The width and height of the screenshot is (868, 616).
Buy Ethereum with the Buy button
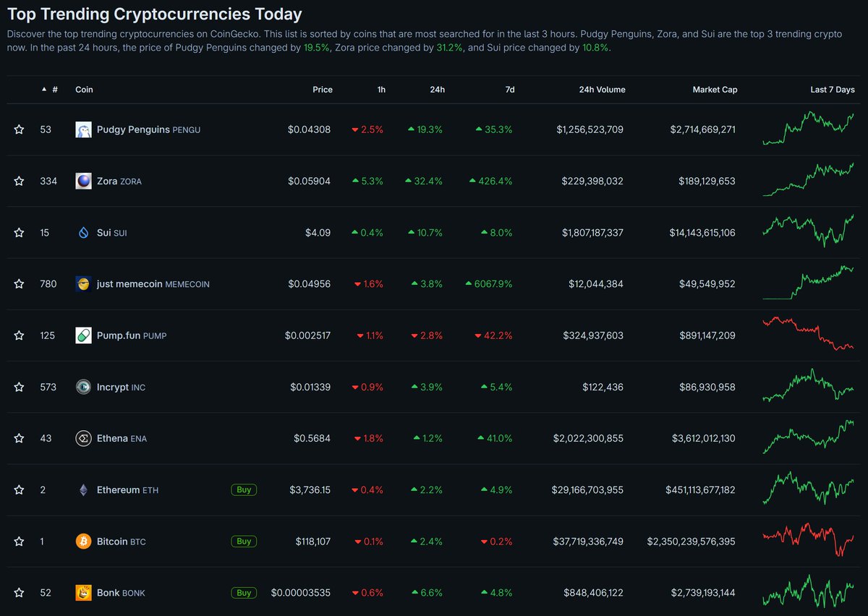(x=244, y=489)
